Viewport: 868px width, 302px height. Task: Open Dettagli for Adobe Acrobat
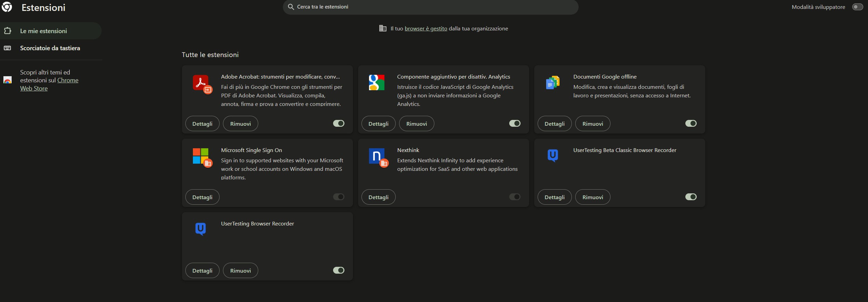tap(202, 124)
